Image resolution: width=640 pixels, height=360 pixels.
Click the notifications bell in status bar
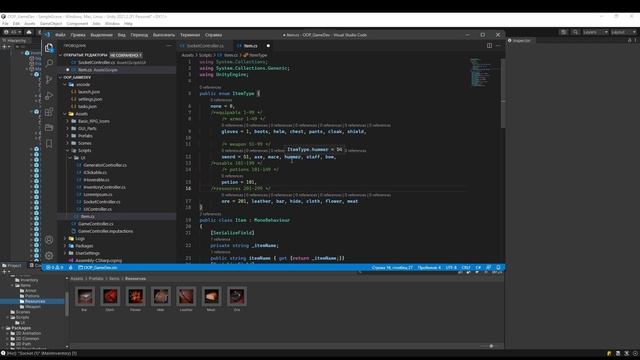click(498, 268)
